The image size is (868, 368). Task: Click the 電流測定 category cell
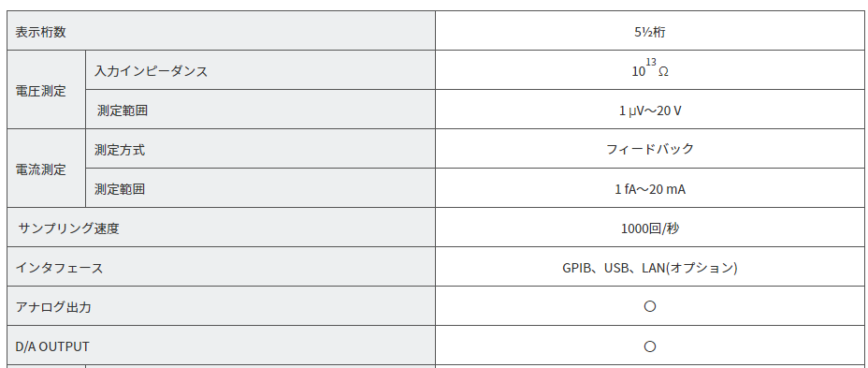click(47, 169)
